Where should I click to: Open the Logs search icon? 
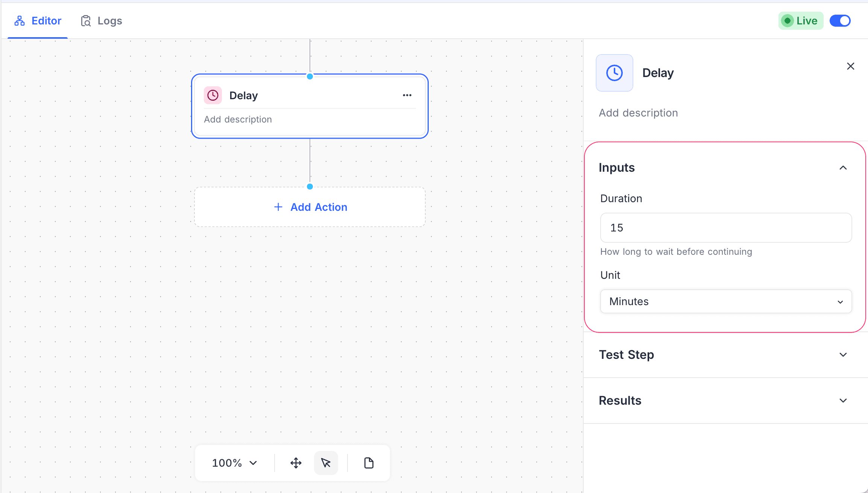pyautogui.click(x=86, y=21)
